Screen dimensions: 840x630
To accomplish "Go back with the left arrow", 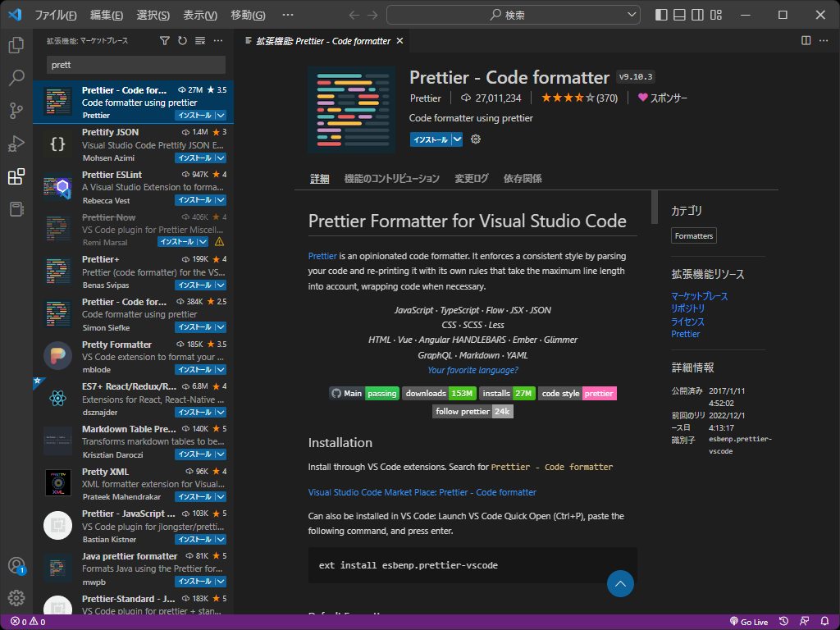I will pos(354,15).
